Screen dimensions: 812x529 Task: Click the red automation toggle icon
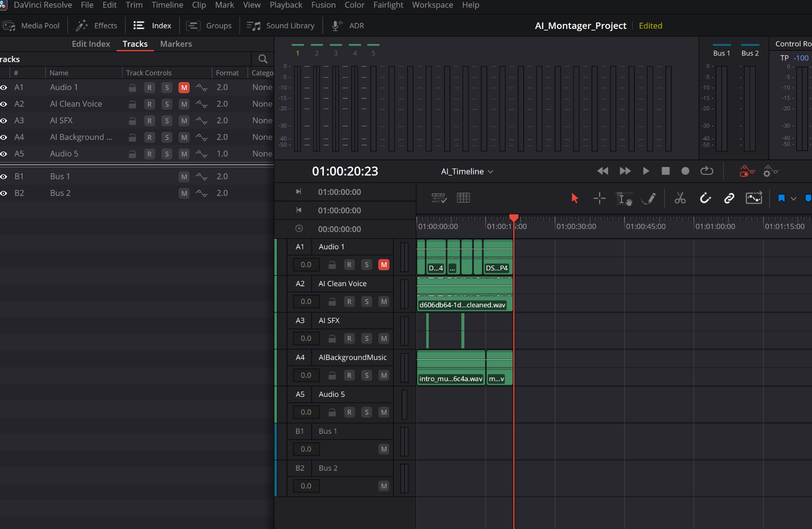point(747,171)
